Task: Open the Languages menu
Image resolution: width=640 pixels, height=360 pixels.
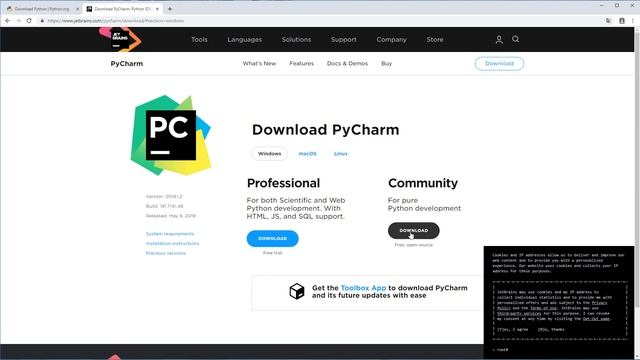Action: coord(244,40)
